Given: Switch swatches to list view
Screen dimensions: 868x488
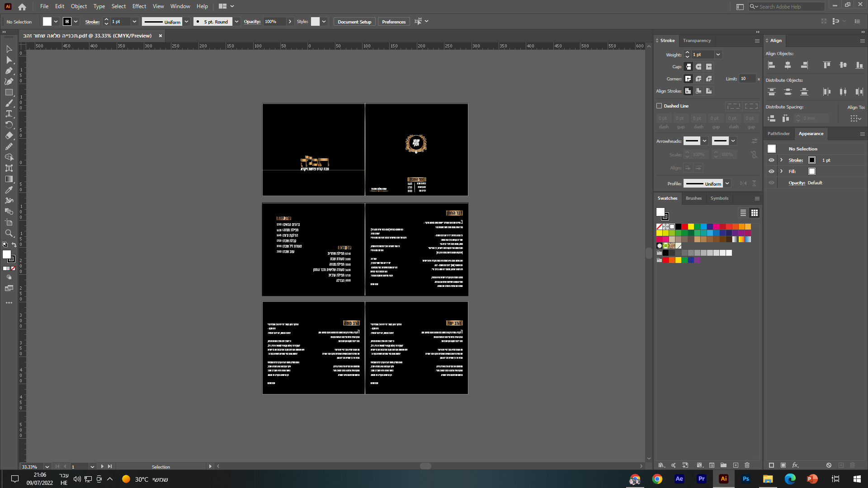Looking at the screenshot, I should 743,213.
